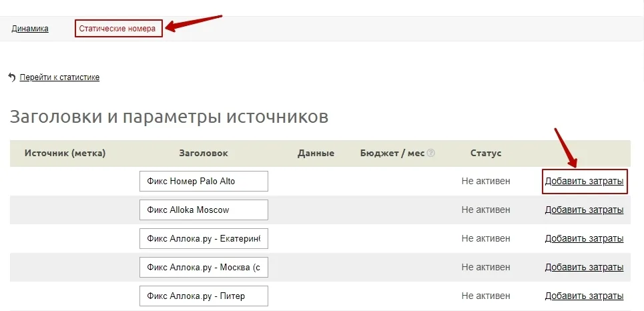Edit the Фикс Аллока.ру - Екатерин title field

[204, 239]
